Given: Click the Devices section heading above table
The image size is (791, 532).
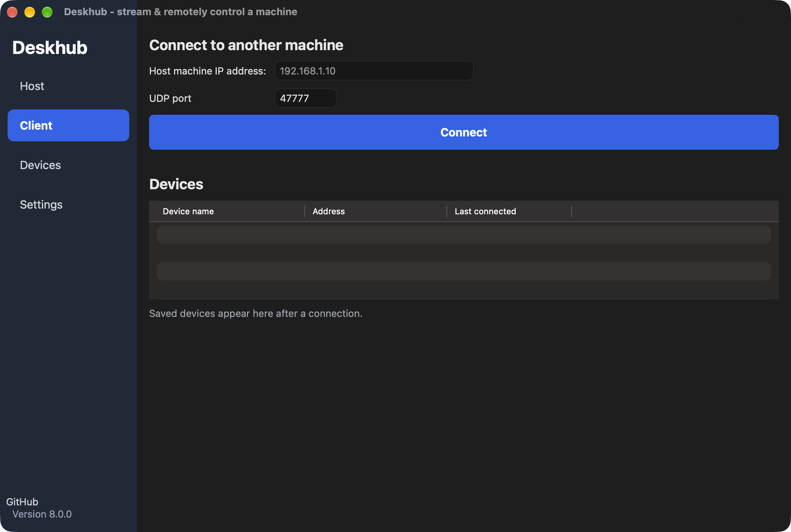Looking at the screenshot, I should [176, 184].
